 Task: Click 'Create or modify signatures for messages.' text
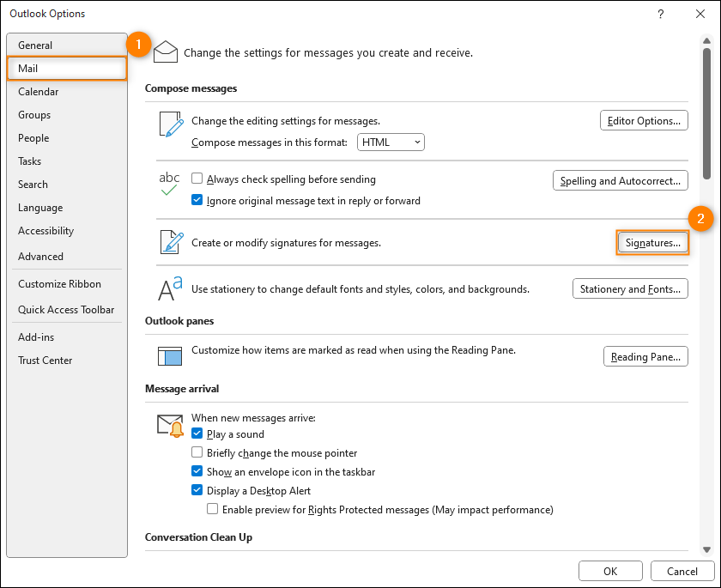286,243
